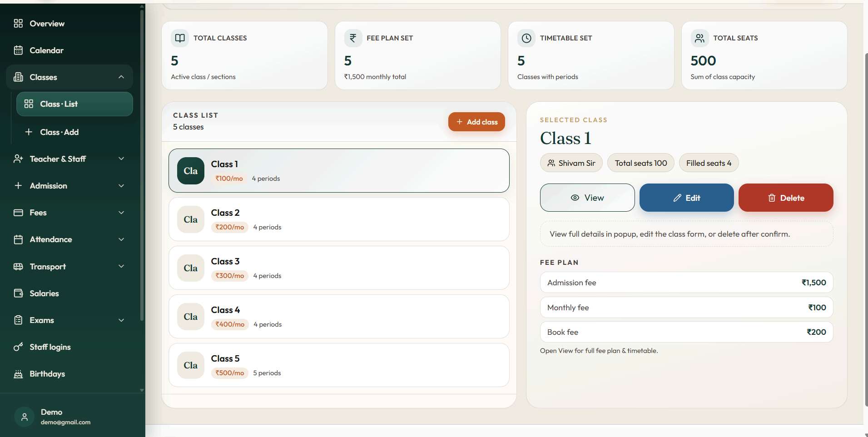This screenshot has height=437, width=868.
Task: Click the Fees card icon in sidebar
Action: click(18, 212)
